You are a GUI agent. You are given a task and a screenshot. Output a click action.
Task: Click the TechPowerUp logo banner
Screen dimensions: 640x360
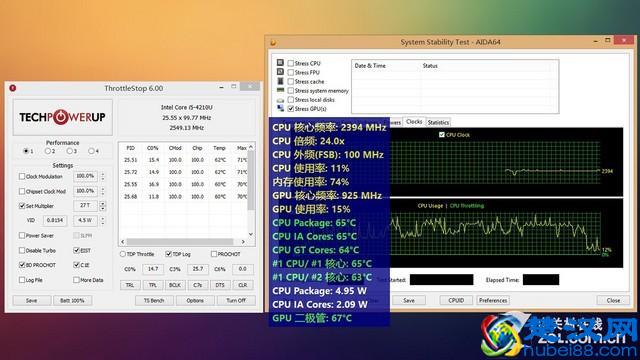point(62,117)
